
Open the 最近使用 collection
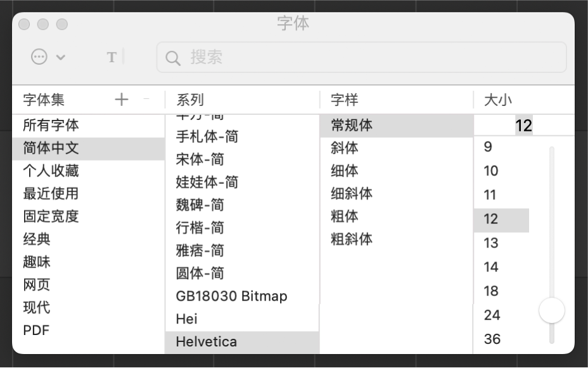(49, 194)
